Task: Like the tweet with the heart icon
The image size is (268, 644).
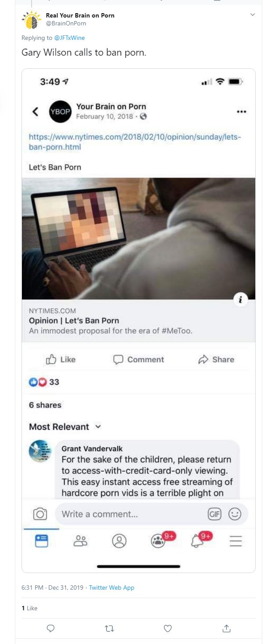Action: tap(168, 629)
